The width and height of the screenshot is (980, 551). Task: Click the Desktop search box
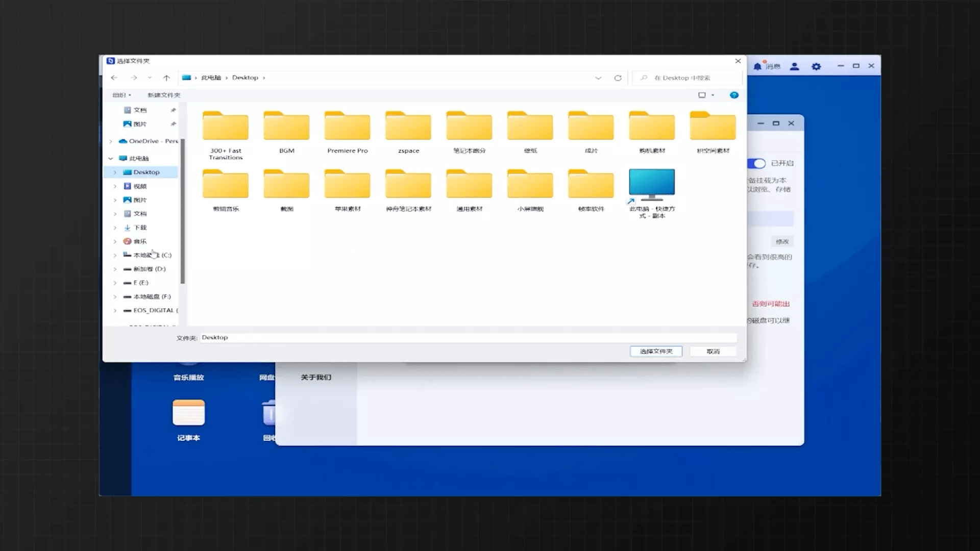click(687, 78)
